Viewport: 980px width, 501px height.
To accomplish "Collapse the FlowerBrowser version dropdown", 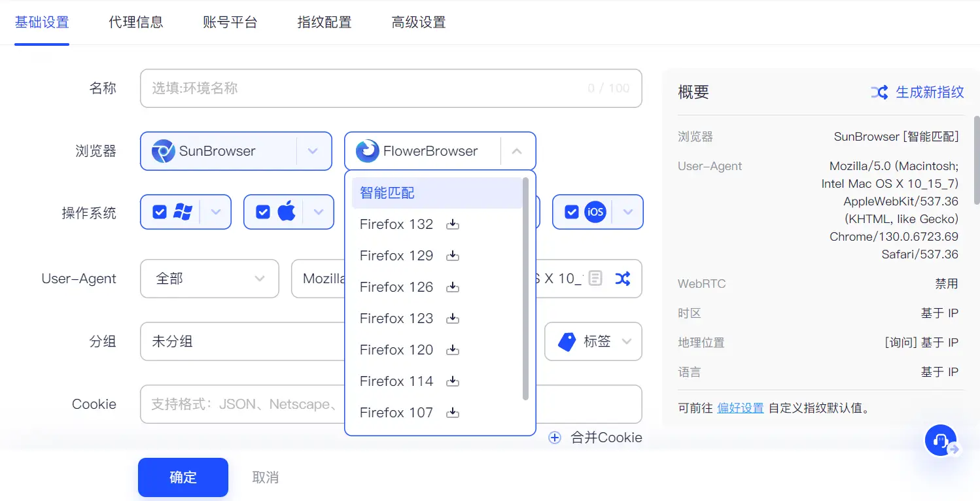I will (517, 151).
